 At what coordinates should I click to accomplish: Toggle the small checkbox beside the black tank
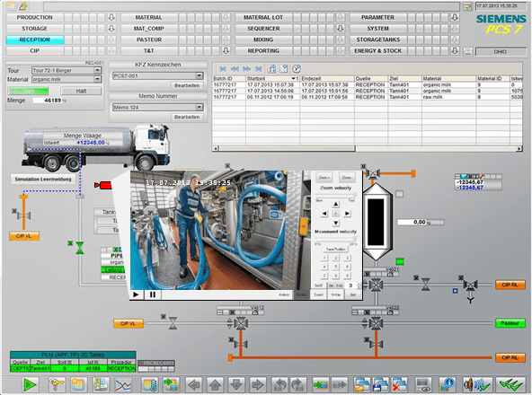400,194
